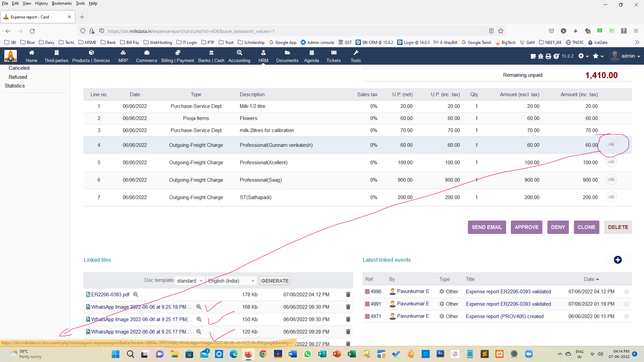Add new linked event plus icon
644x362 pixels.
point(618,260)
